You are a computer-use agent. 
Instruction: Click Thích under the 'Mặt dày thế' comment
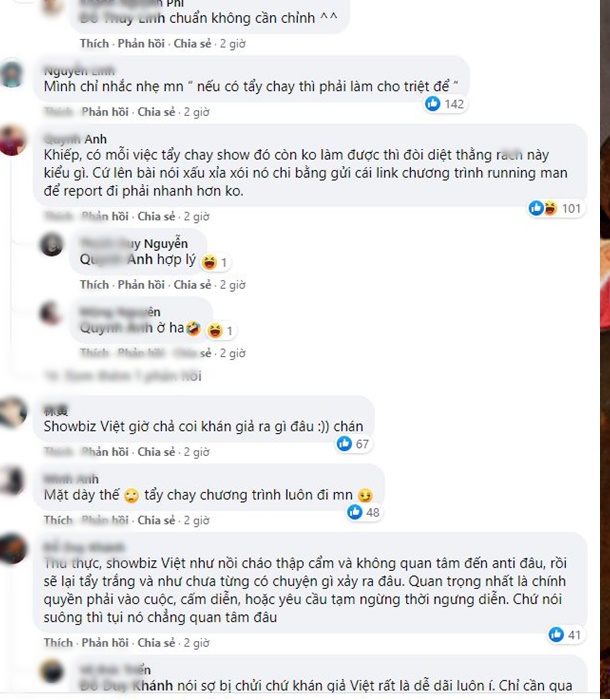point(58,521)
